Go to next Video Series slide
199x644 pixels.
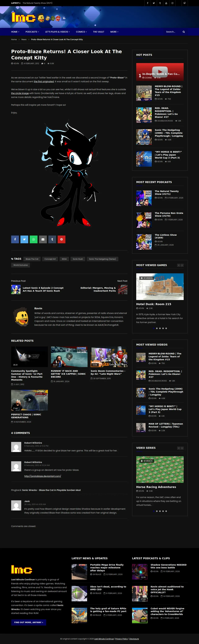182,448
